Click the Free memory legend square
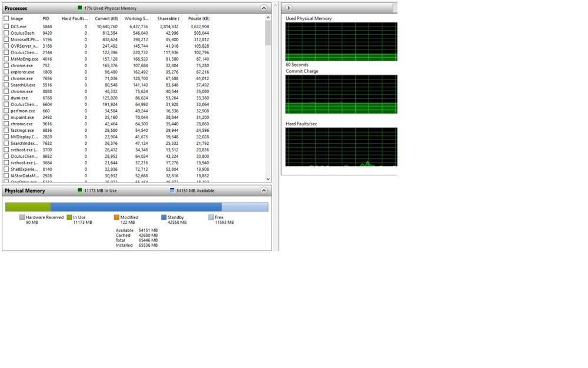588x368 pixels. 210,217
